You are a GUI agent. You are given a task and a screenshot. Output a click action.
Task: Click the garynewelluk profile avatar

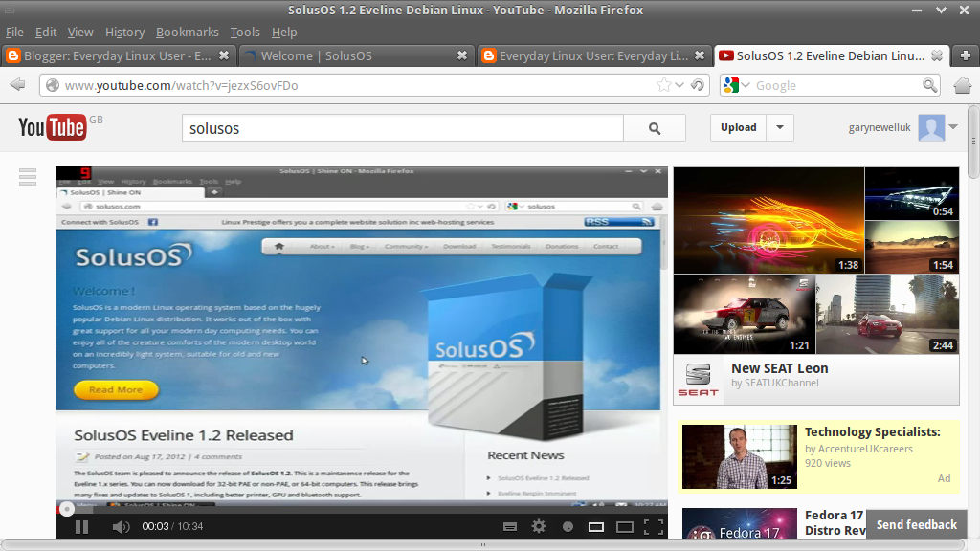click(x=931, y=127)
